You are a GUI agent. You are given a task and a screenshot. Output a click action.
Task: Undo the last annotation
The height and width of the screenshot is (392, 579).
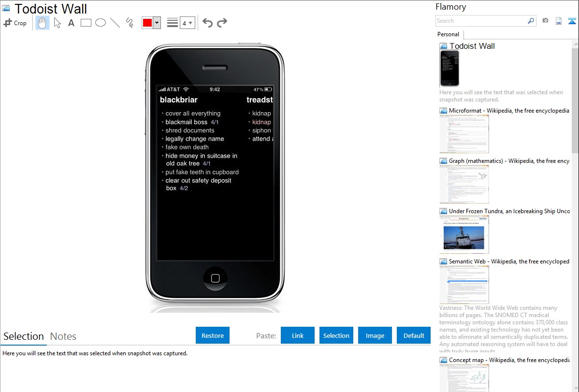207,23
